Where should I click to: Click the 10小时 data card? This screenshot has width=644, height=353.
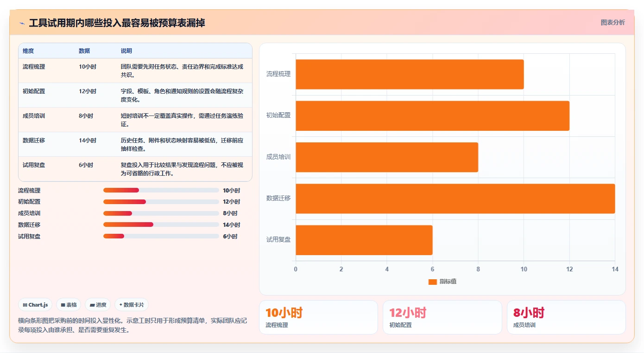318,317
